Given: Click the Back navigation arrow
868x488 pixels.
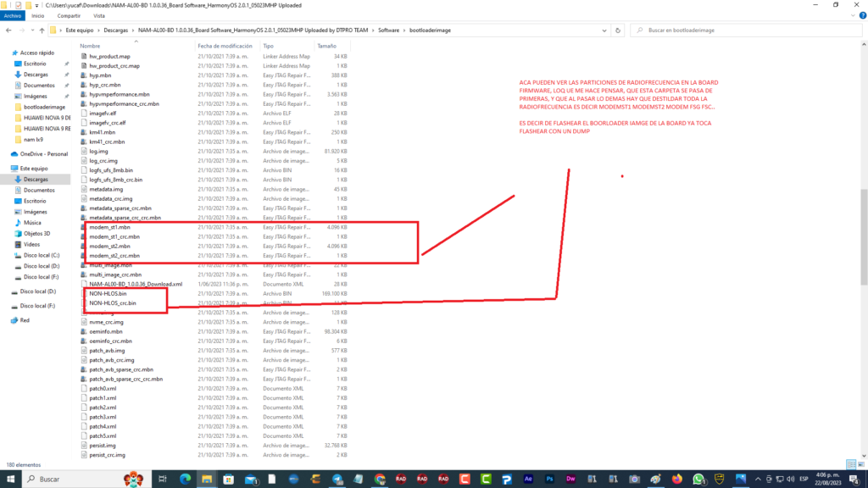Looking at the screenshot, I should [7, 30].
